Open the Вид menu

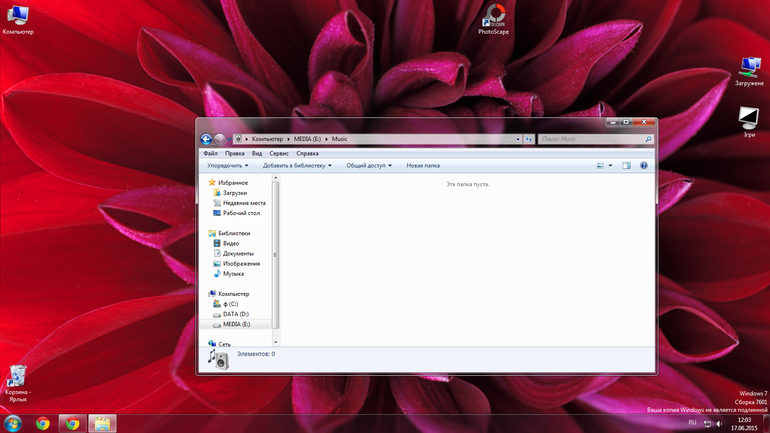click(x=257, y=154)
